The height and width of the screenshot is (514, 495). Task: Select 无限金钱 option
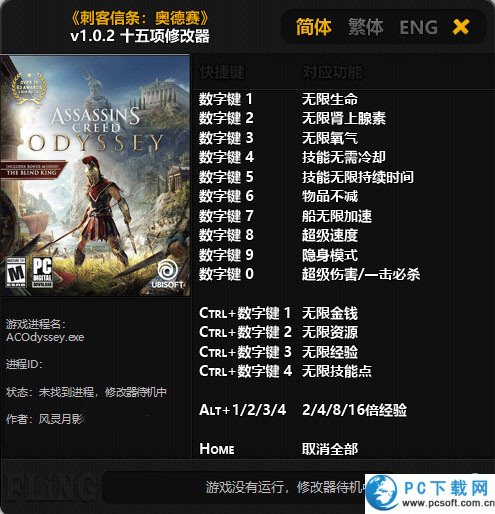[x=330, y=313]
